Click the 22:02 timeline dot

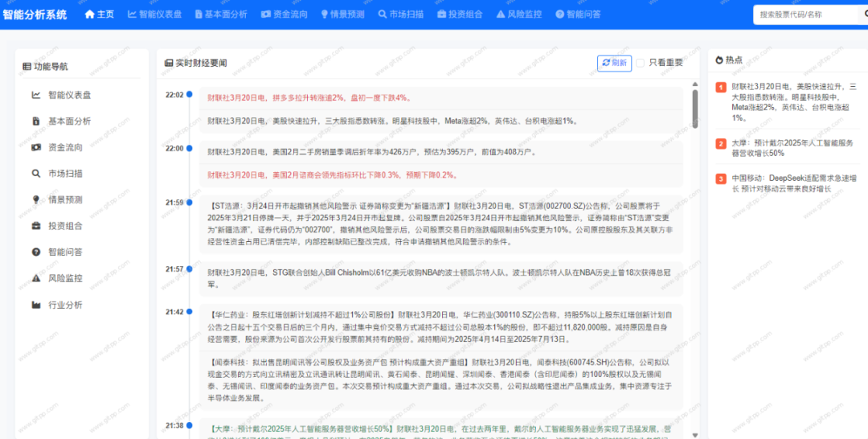pos(190,95)
